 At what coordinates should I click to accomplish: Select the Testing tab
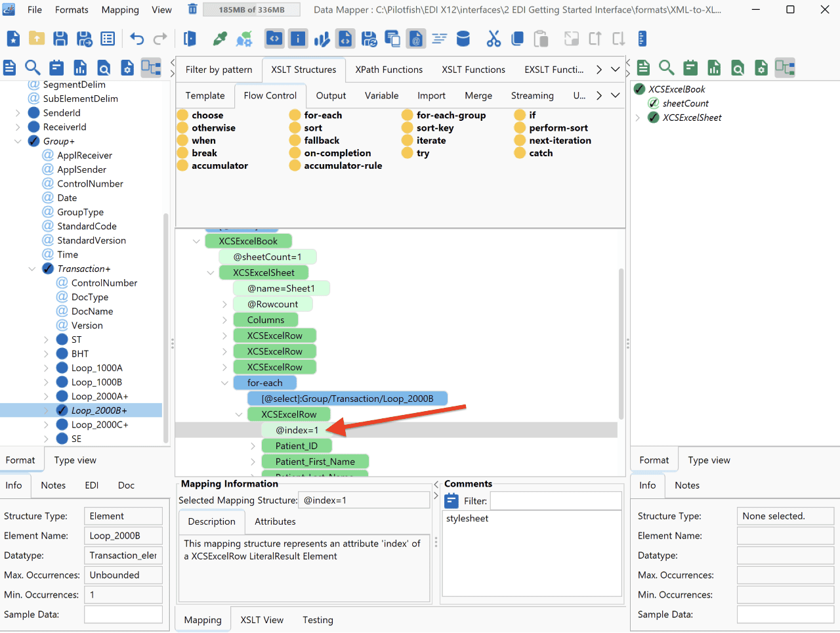(x=318, y=620)
